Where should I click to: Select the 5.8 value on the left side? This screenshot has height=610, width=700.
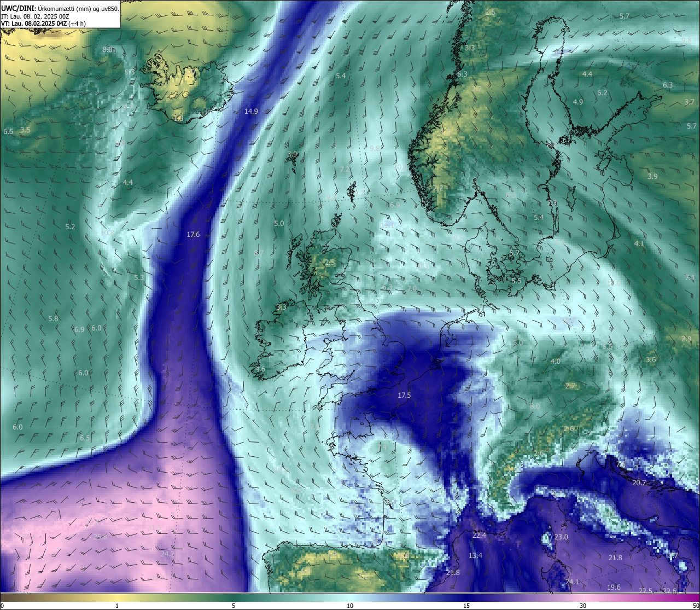click(x=53, y=318)
